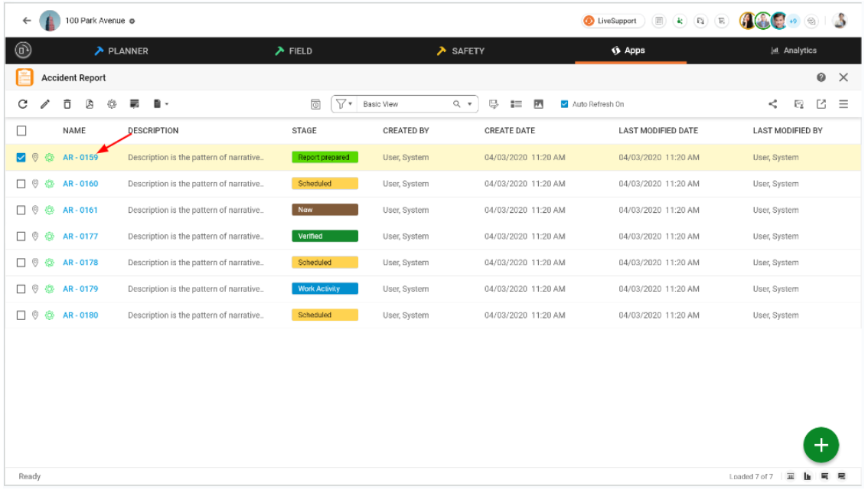The image size is (868, 490).
Task: Open list in external window
Action: (821, 104)
